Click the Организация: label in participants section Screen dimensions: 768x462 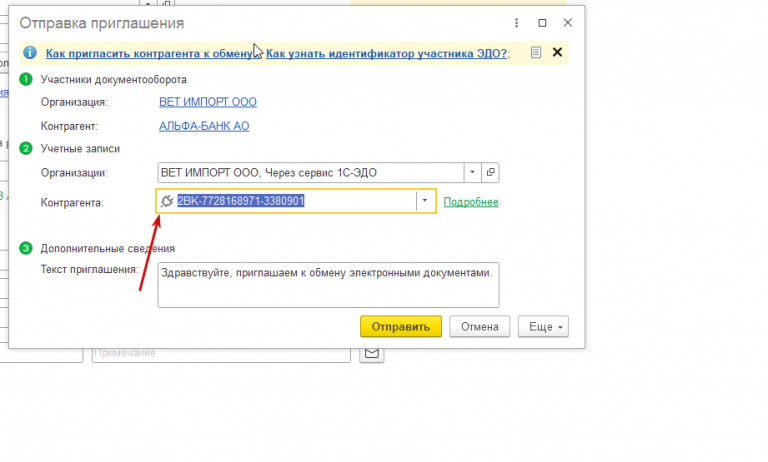[74, 102]
